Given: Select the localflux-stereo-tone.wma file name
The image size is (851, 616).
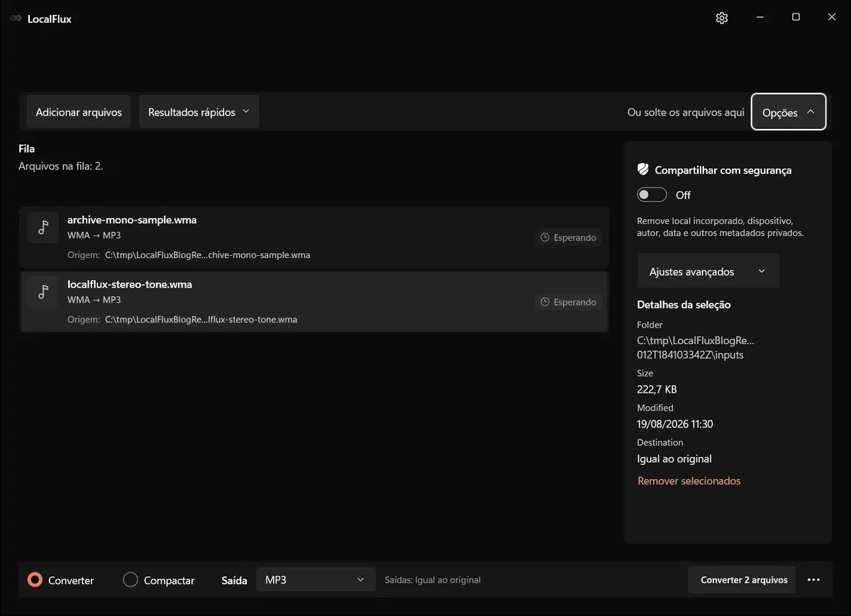Looking at the screenshot, I should [x=130, y=284].
